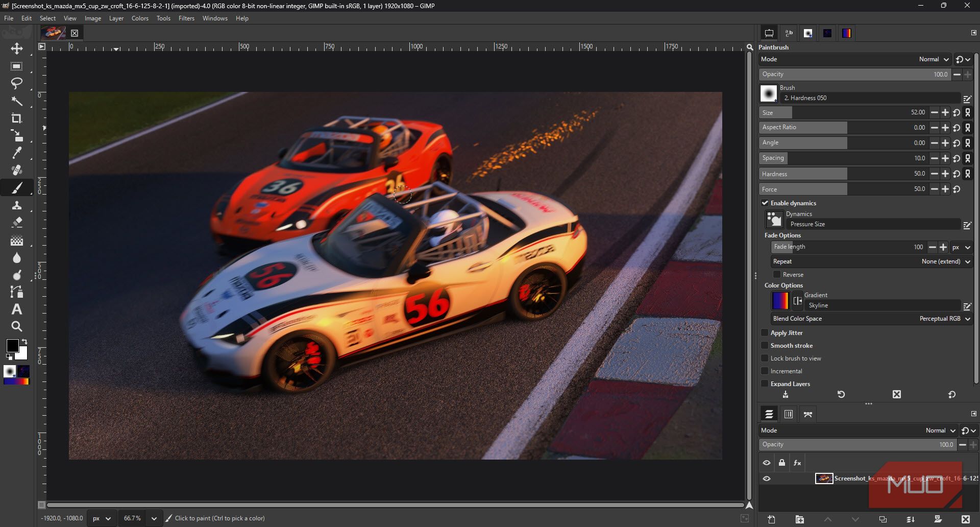This screenshot has height=527, width=980.
Task: Check the Reverse fade option
Action: tap(777, 274)
